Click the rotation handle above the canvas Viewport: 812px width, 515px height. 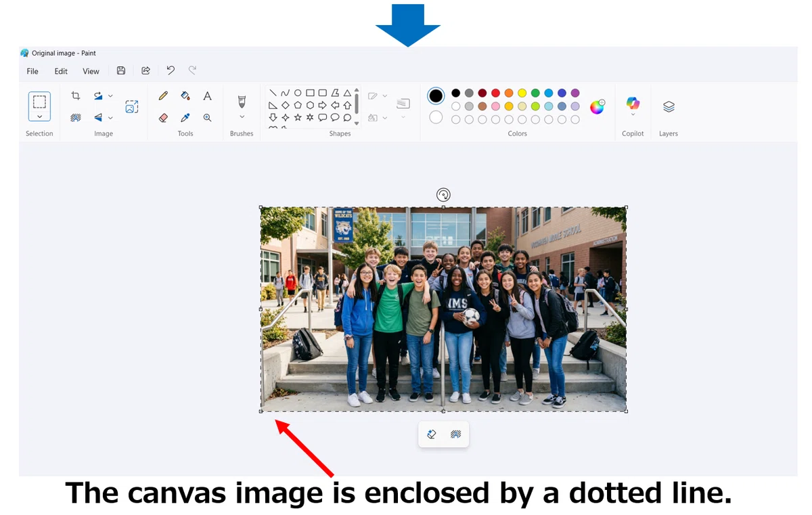[443, 195]
